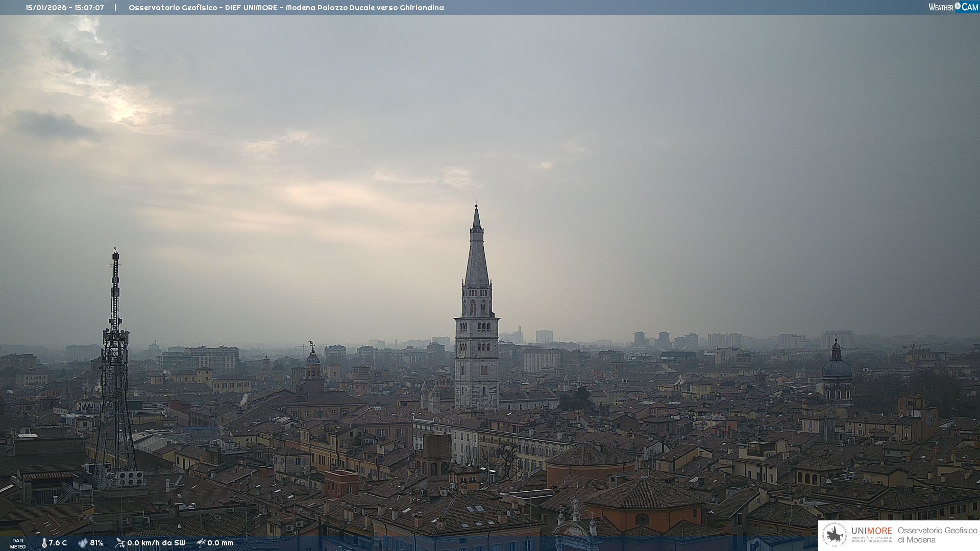Image resolution: width=980 pixels, height=551 pixels.
Task: Click the Osservatorio Geofisico DIEF UNIMORE title text
Action: [286, 8]
